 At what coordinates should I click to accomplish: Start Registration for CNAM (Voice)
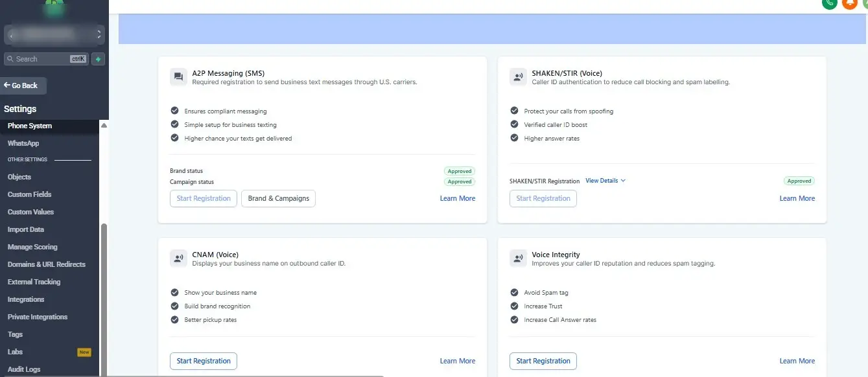point(204,361)
